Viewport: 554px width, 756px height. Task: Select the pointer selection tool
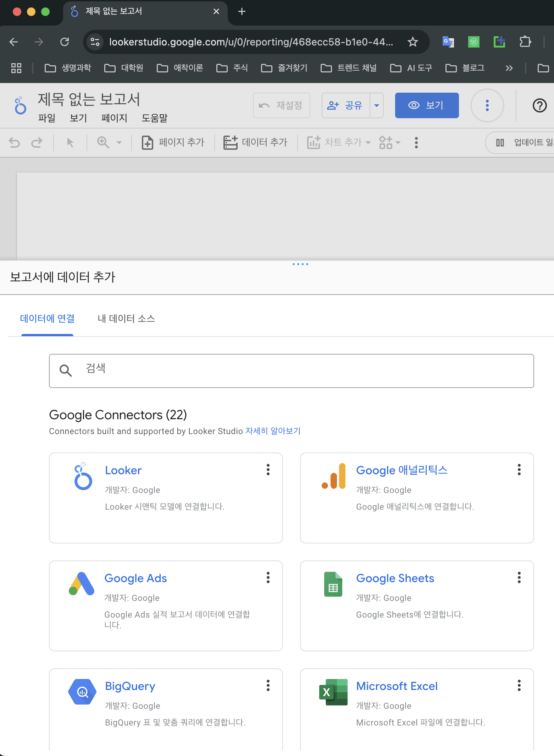click(70, 143)
